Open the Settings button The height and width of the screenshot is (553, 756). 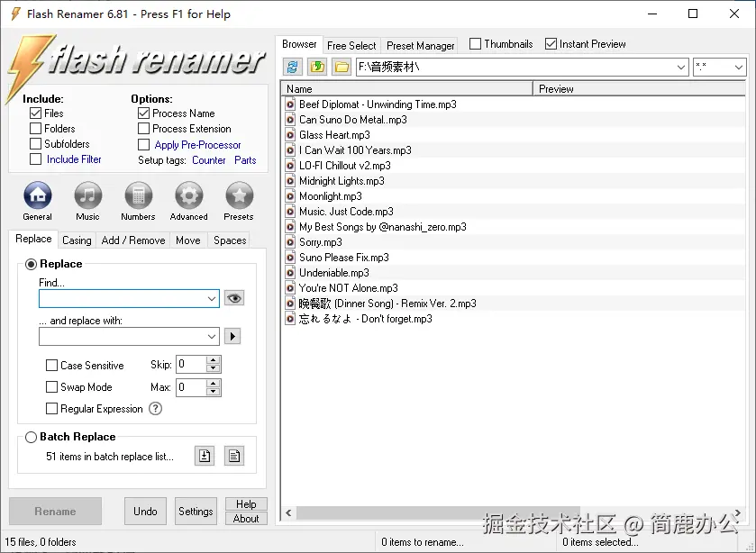pos(196,511)
